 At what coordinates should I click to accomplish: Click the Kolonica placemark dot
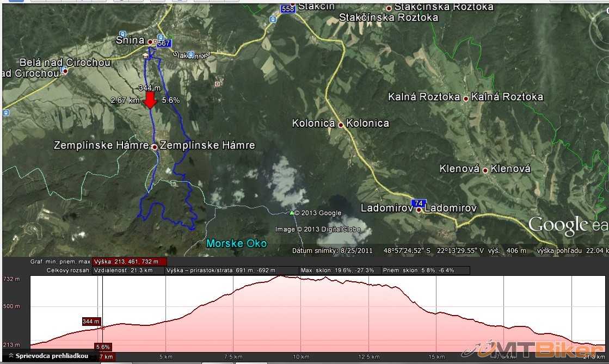(x=341, y=125)
